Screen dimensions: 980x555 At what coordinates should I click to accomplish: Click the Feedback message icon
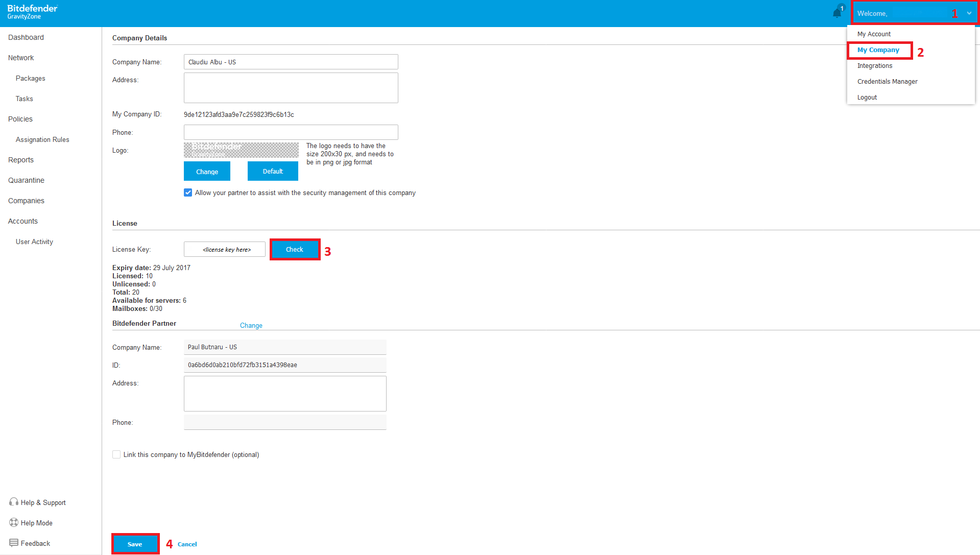tap(14, 543)
